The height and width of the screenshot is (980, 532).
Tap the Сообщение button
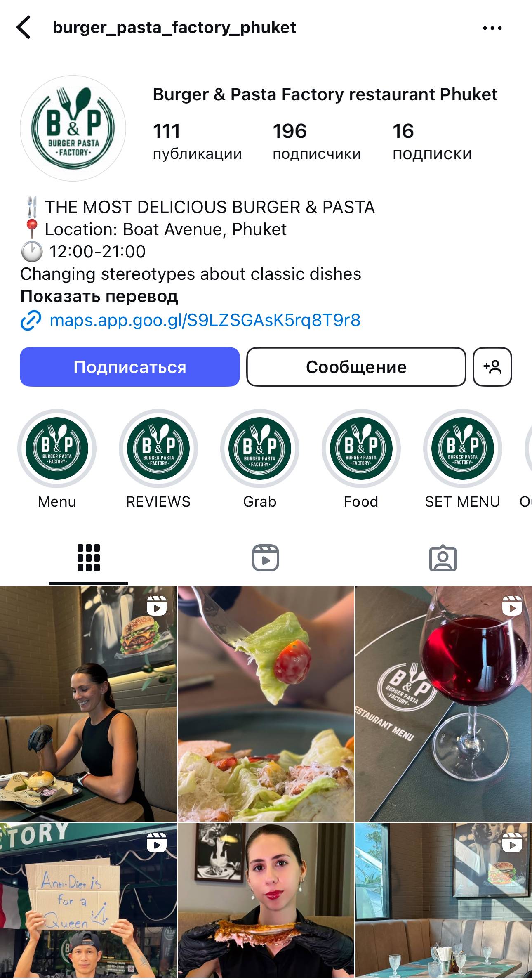tap(356, 367)
